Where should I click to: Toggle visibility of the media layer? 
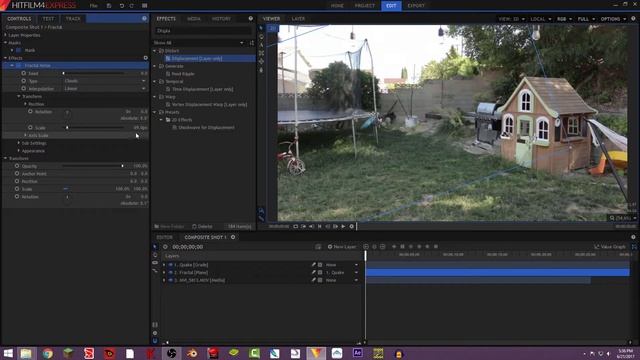[171, 280]
